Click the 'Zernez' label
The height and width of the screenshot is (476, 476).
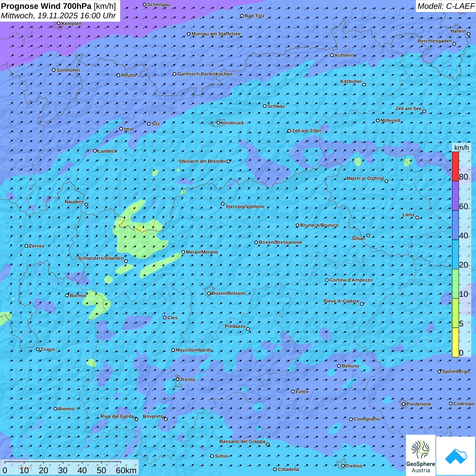[x=37, y=246]
